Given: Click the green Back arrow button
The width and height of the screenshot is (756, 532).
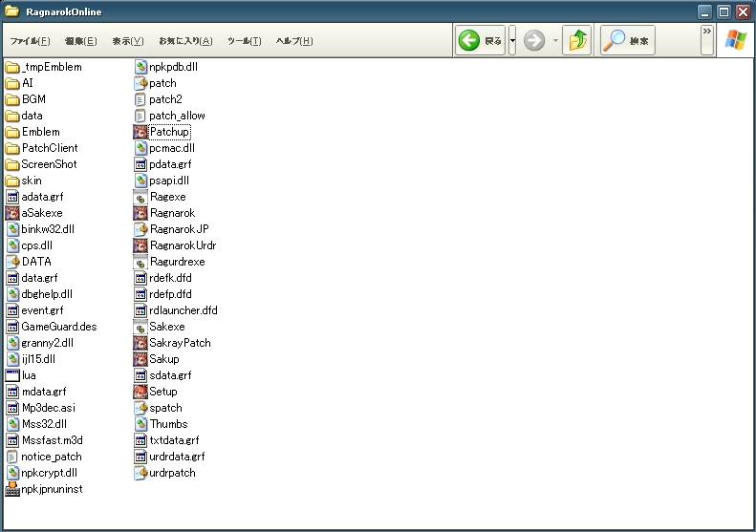Looking at the screenshot, I should [480, 40].
